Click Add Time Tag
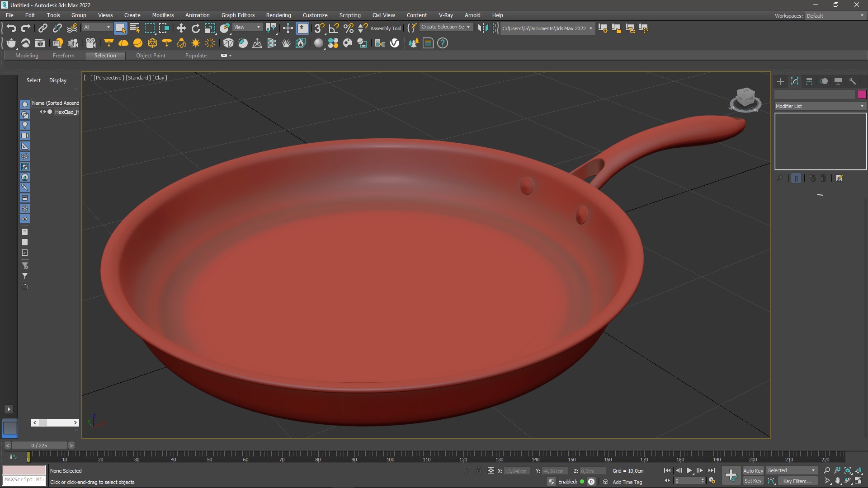868x488 pixels. pyautogui.click(x=627, y=482)
